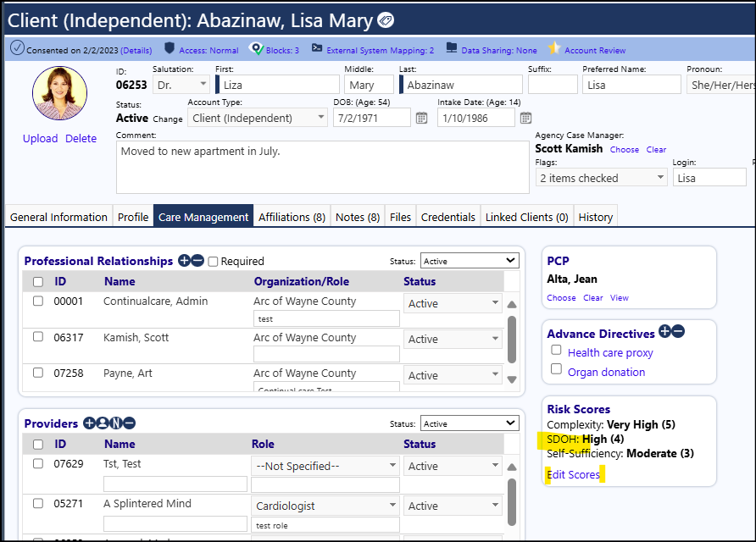Image resolution: width=756 pixels, height=542 pixels.
Task: Click the Upload photo link
Action: [x=40, y=139]
